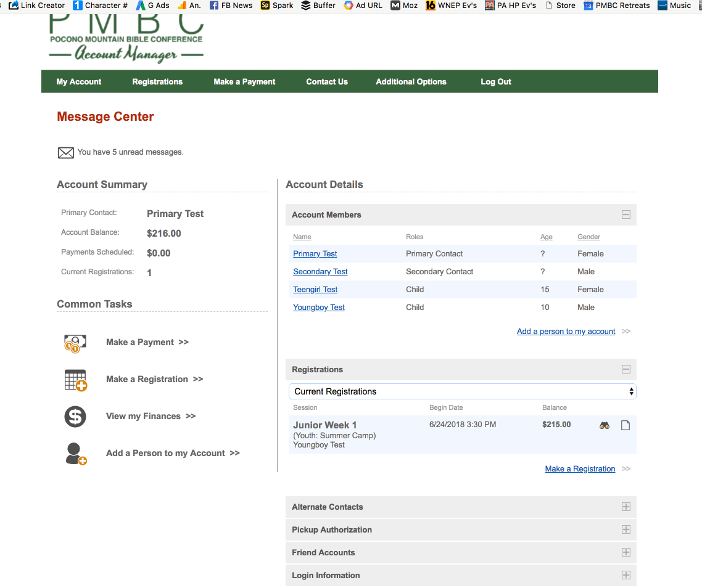Viewport: 702px width, 588px height.
Task: Open the Ad URL bookmark
Action: click(x=363, y=6)
